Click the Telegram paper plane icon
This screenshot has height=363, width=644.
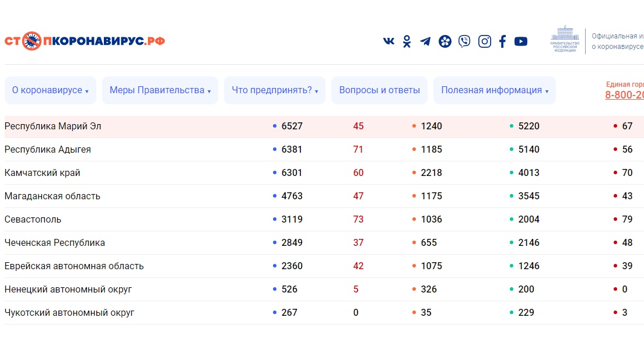coord(425,41)
